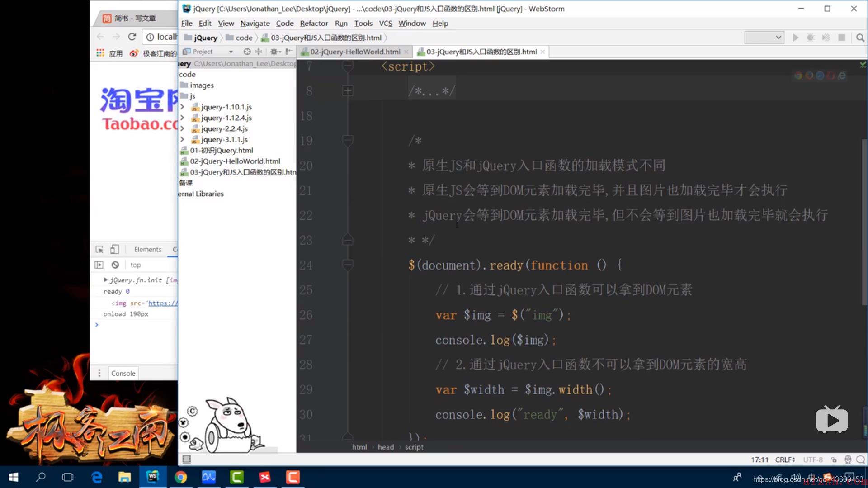868x488 pixels.
Task: Click UTF-8 encoding in status bar
Action: click(x=813, y=460)
